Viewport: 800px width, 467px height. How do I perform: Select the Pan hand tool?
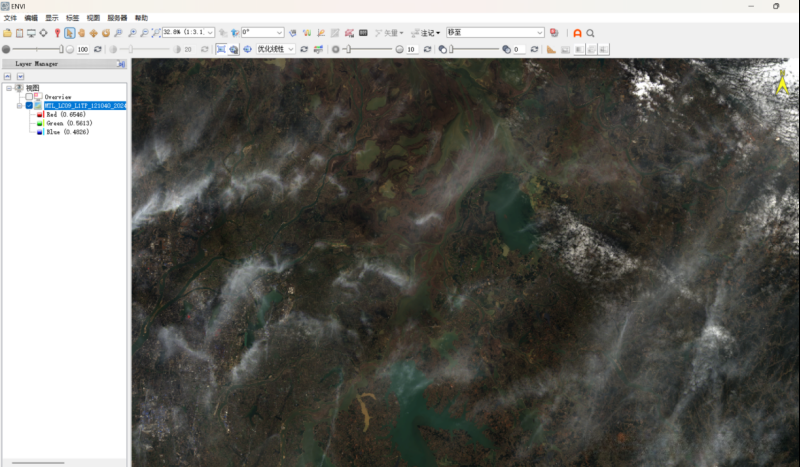(82, 33)
